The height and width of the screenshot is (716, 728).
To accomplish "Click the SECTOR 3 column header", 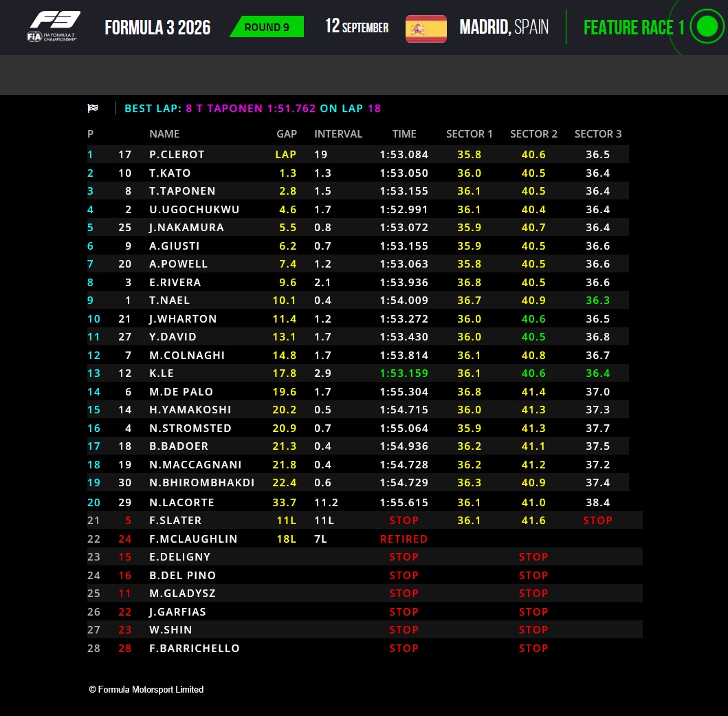I will 598,134.
